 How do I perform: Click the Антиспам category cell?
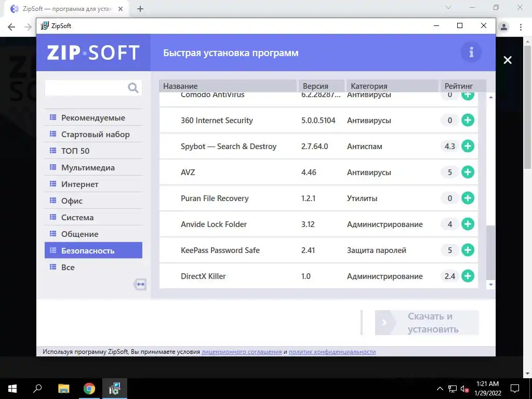tap(364, 147)
